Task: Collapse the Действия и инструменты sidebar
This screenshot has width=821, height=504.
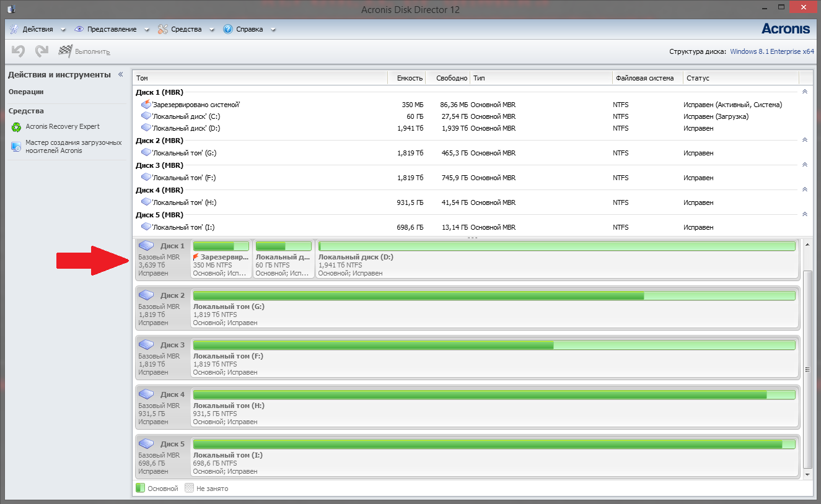Action: point(121,74)
